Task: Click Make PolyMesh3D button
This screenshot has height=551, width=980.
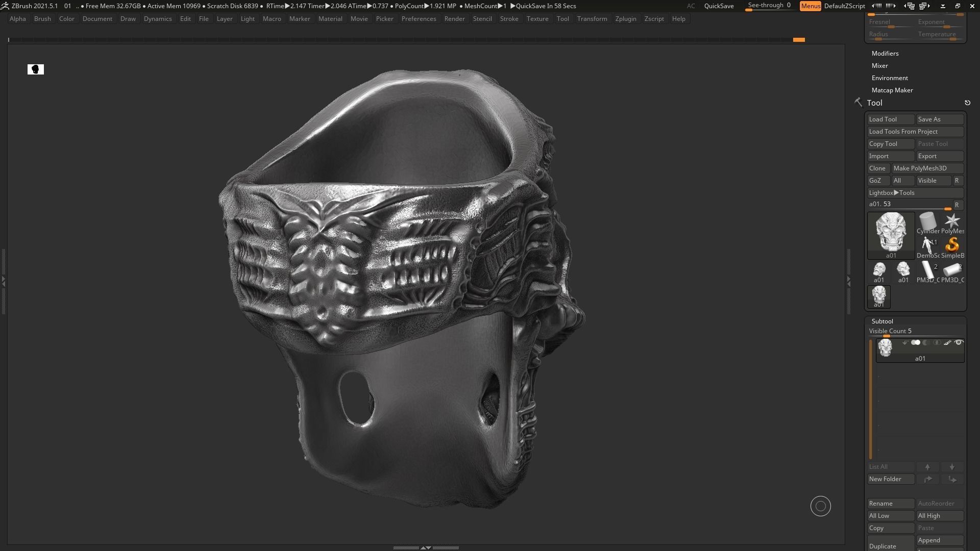Action: pyautogui.click(x=927, y=168)
